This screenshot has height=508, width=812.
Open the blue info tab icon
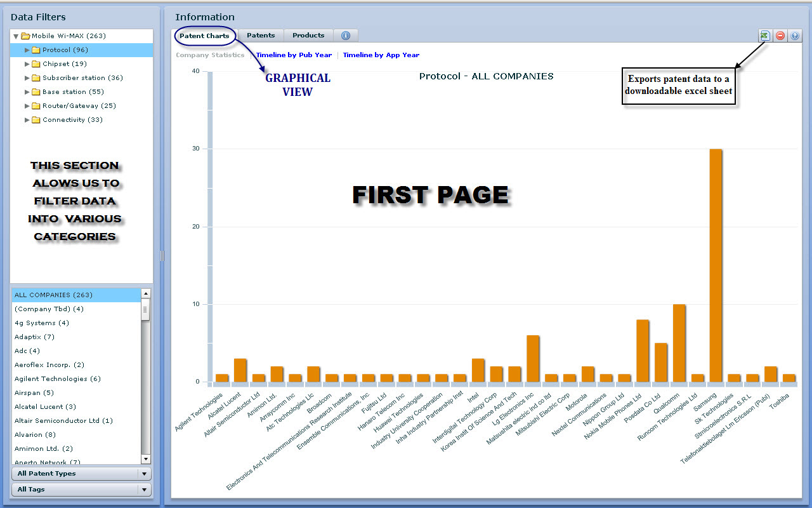[346, 36]
